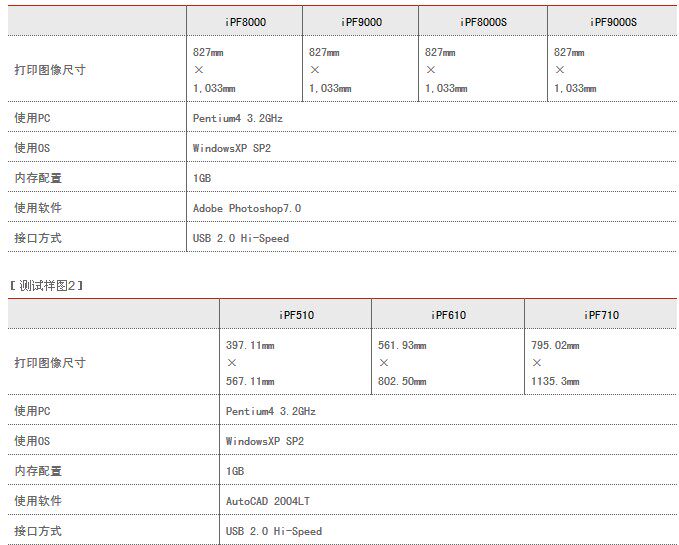Viewport: 679px width, 545px height.
Task: Click the first table's Pentium4 3.2GHz cell
Action: (x=237, y=118)
